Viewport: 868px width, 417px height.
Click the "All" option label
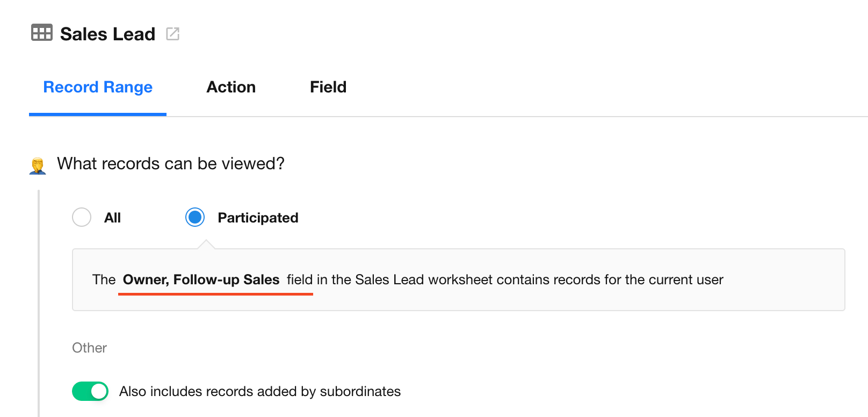tap(112, 218)
